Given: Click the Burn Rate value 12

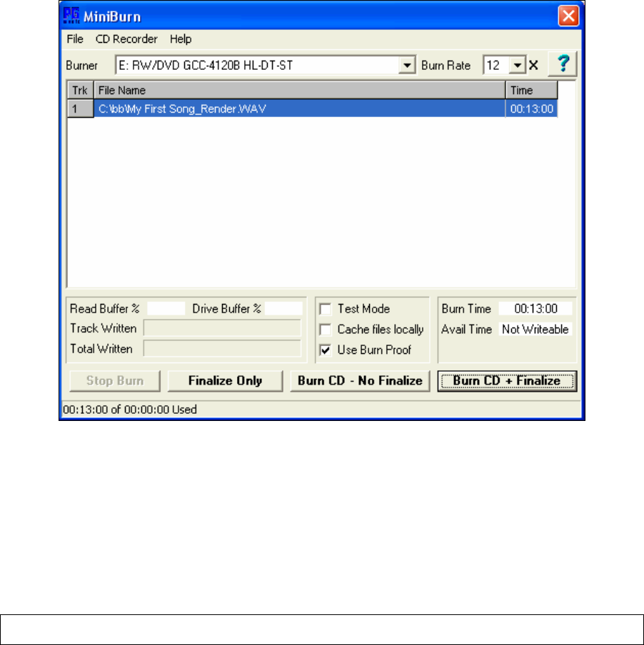Looking at the screenshot, I should (493, 66).
